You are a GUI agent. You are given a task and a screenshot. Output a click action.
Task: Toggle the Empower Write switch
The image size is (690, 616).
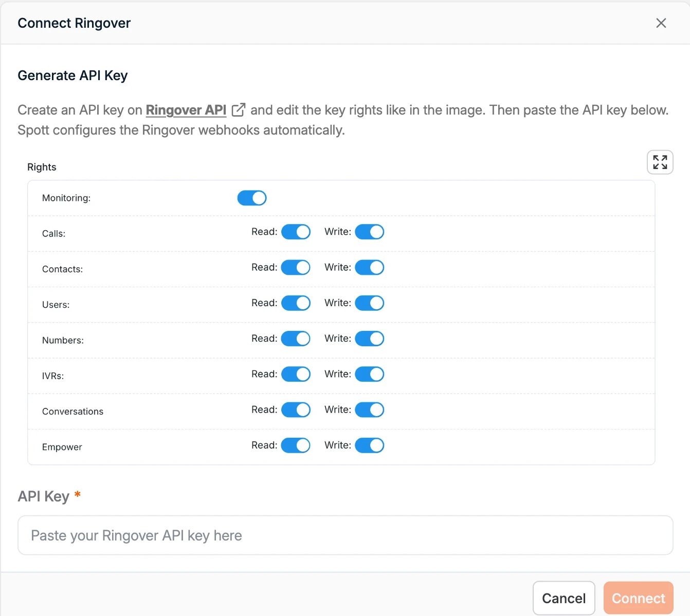(370, 445)
